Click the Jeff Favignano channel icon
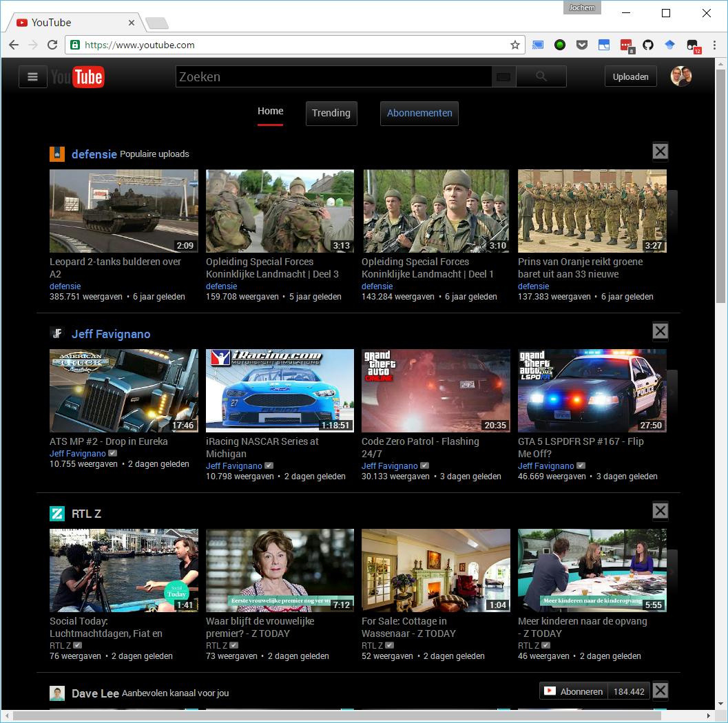Image resolution: width=728 pixels, height=723 pixels. 57,334
